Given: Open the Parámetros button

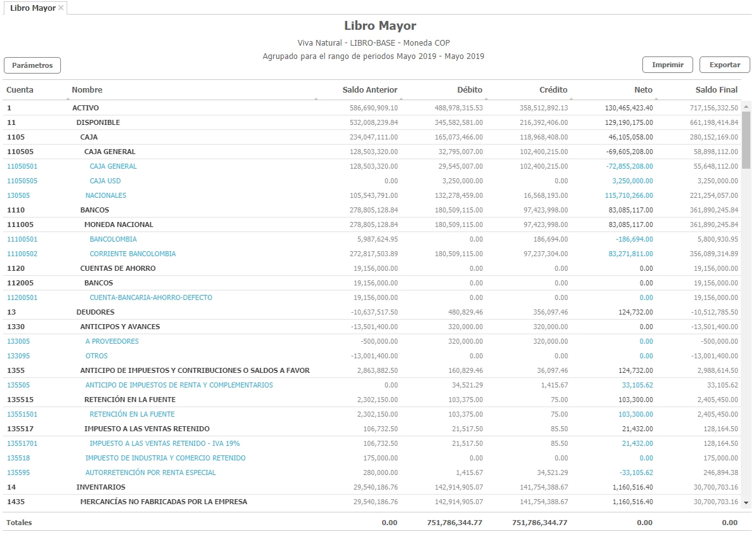Looking at the screenshot, I should pos(32,65).
